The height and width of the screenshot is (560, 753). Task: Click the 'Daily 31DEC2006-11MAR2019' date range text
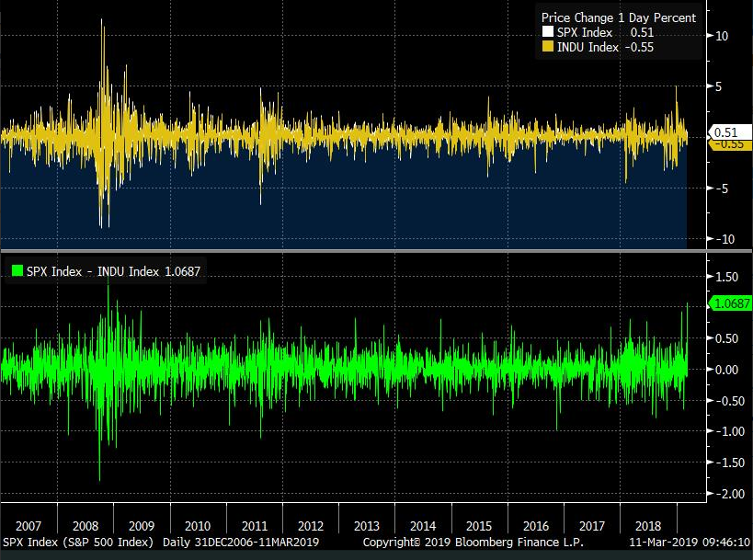point(241,543)
